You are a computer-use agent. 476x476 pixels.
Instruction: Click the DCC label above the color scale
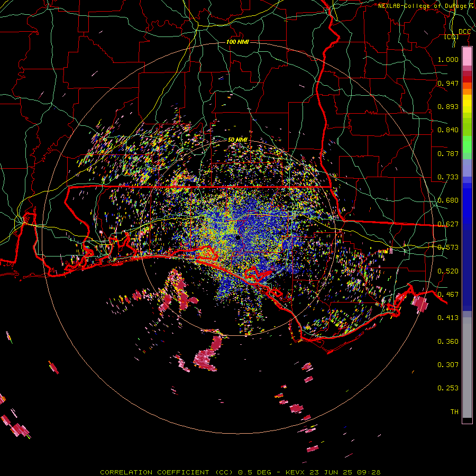pyautogui.click(x=464, y=32)
